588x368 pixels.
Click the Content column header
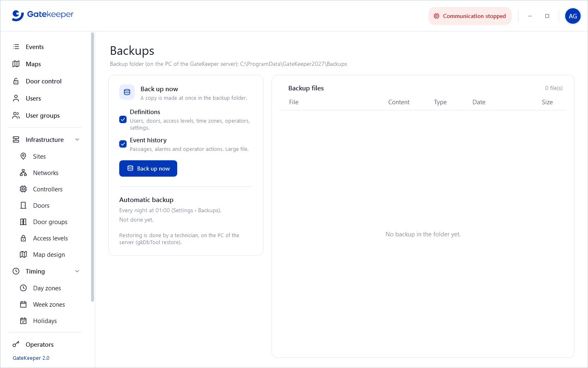(x=399, y=102)
